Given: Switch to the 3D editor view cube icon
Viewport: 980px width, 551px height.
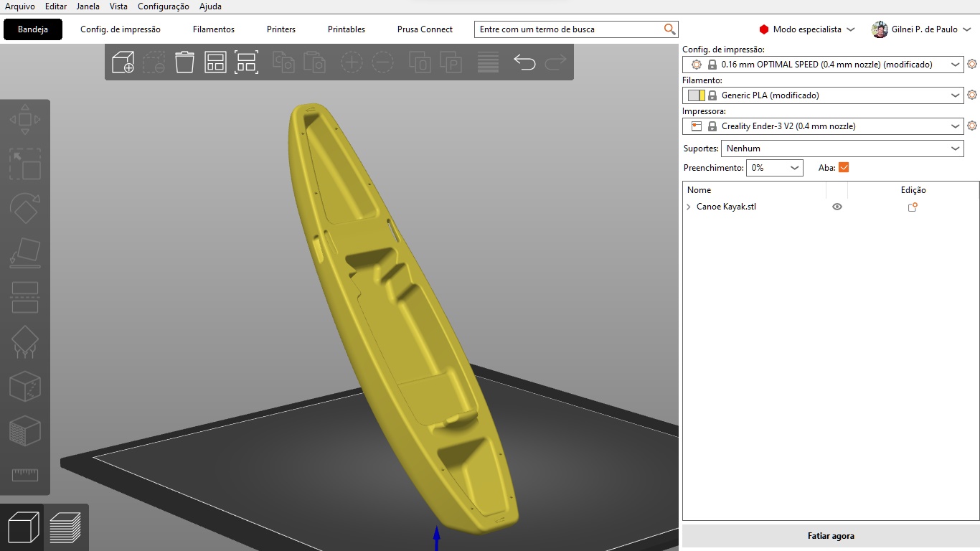Looking at the screenshot, I should point(23,527).
